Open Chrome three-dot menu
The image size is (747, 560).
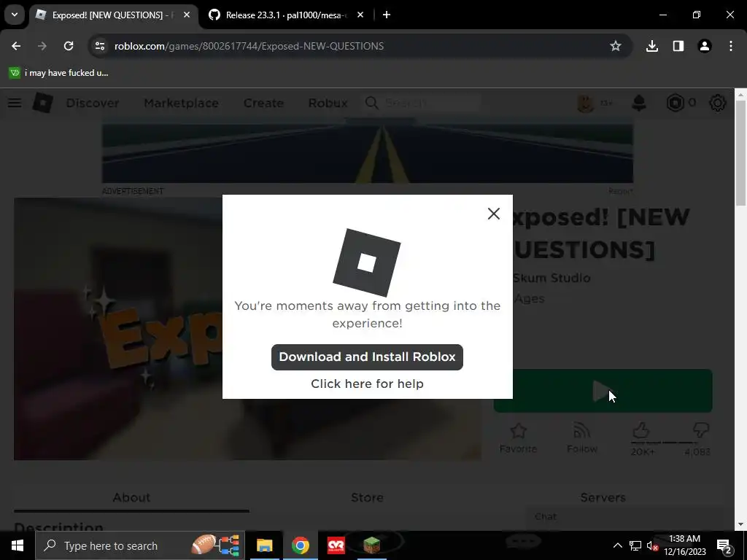pyautogui.click(x=731, y=46)
